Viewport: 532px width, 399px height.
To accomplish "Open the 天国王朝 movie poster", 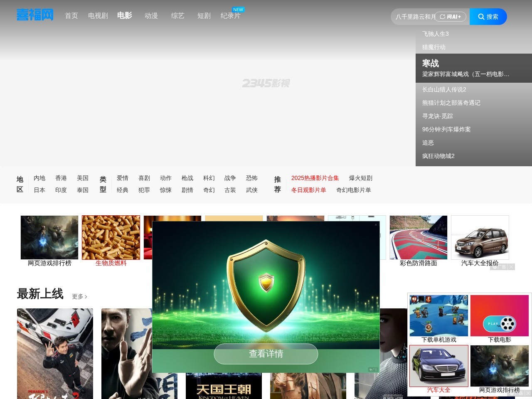I will click(224, 386).
